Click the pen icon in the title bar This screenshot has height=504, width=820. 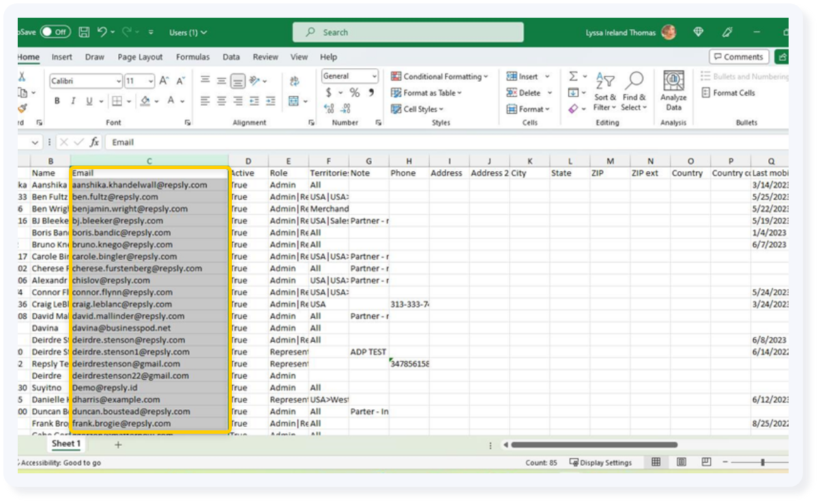pos(727,32)
